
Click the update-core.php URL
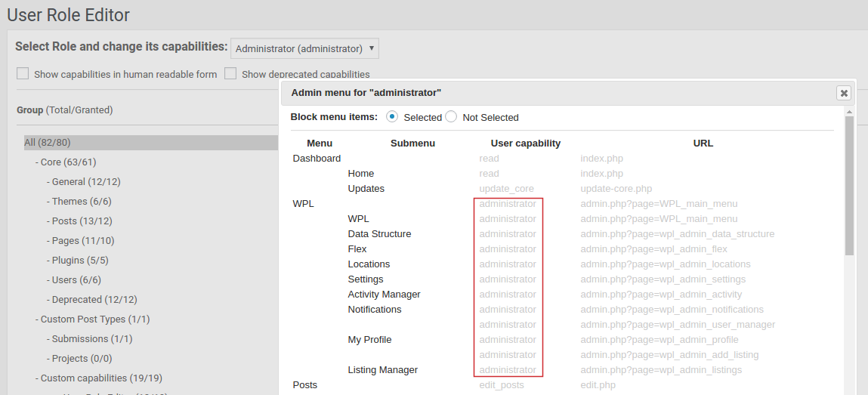[616, 189]
